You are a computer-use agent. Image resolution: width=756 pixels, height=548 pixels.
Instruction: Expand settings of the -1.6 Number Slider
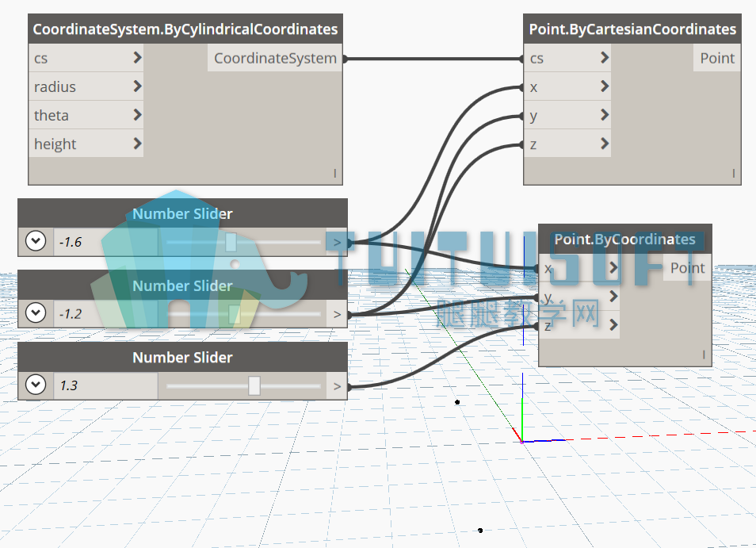pos(36,241)
